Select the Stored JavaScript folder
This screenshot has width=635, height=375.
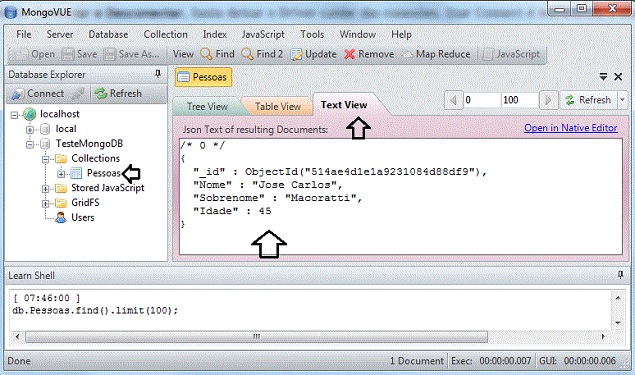(108, 188)
